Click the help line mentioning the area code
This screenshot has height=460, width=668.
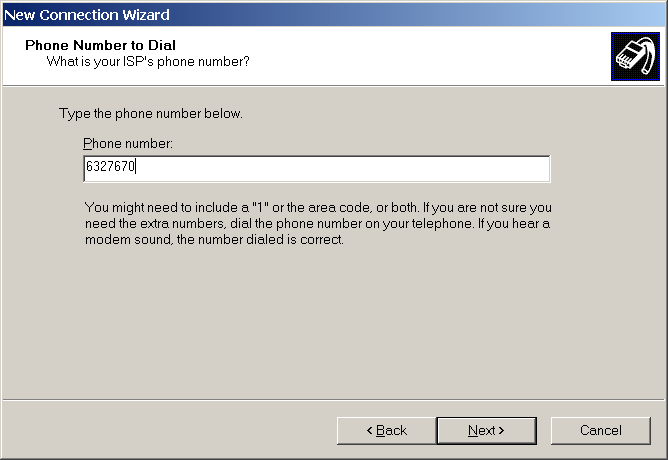click(x=317, y=207)
